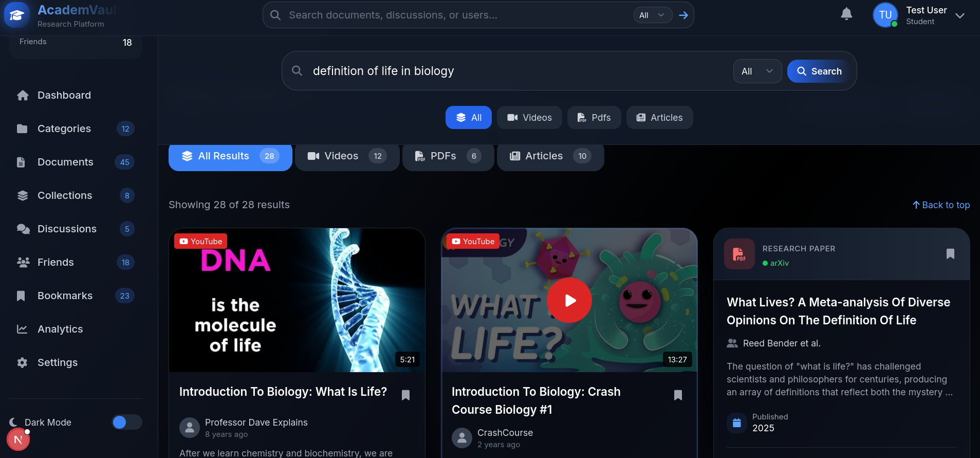The height and width of the screenshot is (458, 980).
Task: Click the CrashCourse avatar icon
Action: (461, 437)
